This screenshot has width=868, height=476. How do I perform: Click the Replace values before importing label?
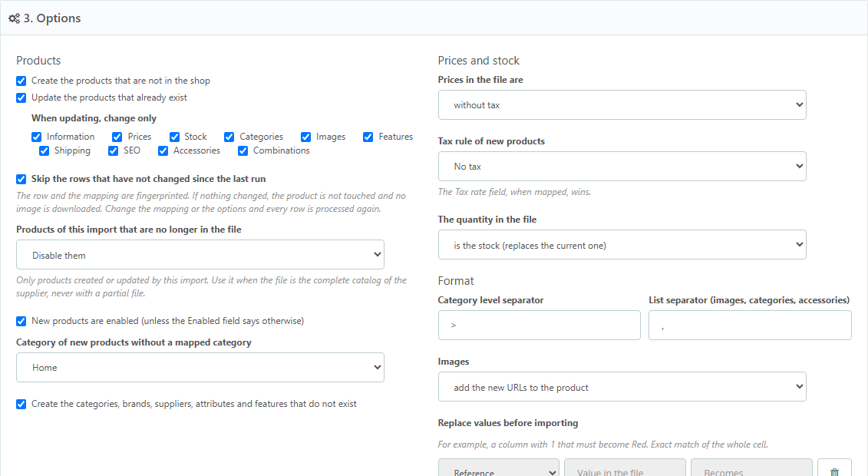(x=507, y=423)
